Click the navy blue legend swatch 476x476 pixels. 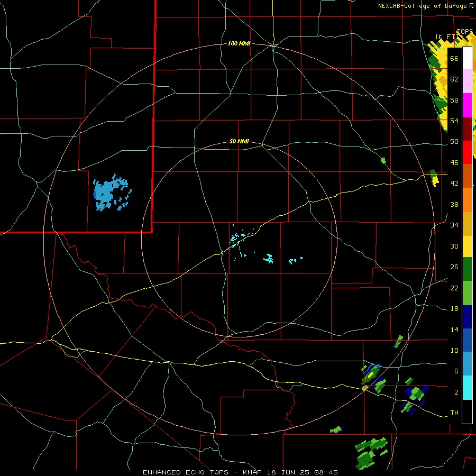[467, 317]
